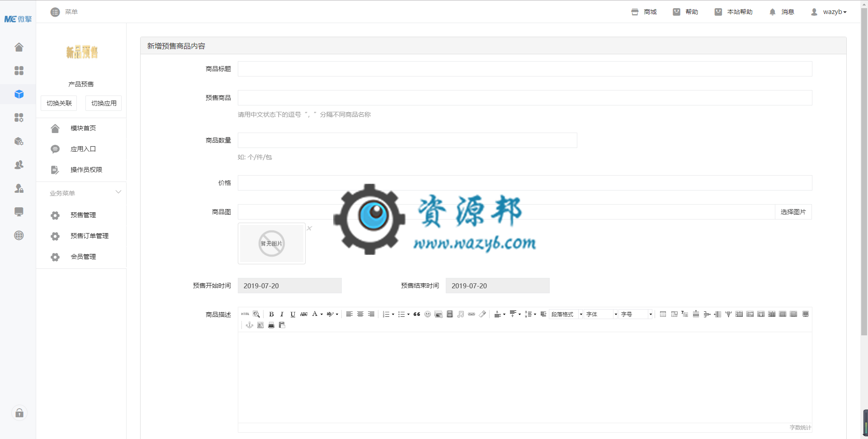Open 本站帮助 link in top bar
The width and height of the screenshot is (868, 439).
coord(733,12)
